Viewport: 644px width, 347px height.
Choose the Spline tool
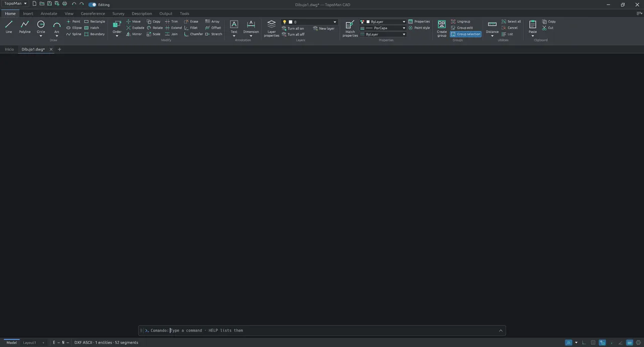coord(74,34)
